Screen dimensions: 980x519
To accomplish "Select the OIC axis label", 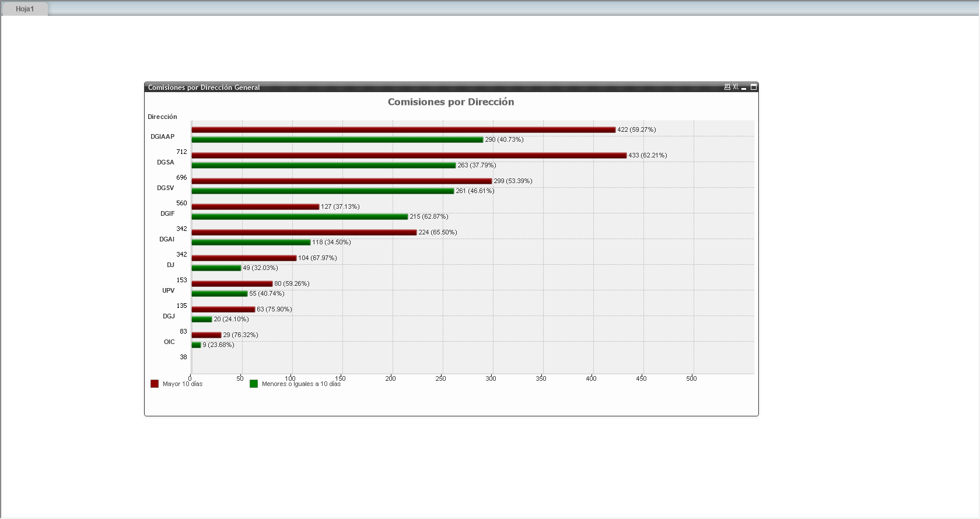I will click(169, 342).
